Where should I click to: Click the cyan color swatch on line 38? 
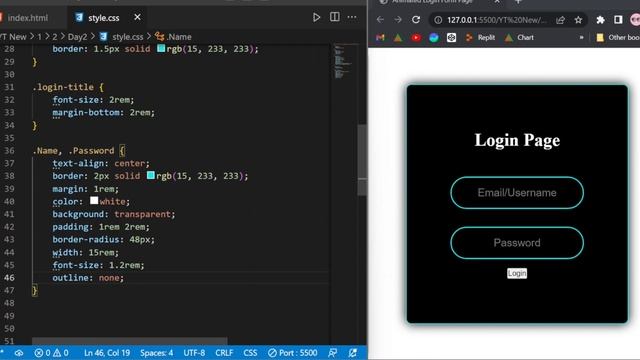[x=151, y=176]
